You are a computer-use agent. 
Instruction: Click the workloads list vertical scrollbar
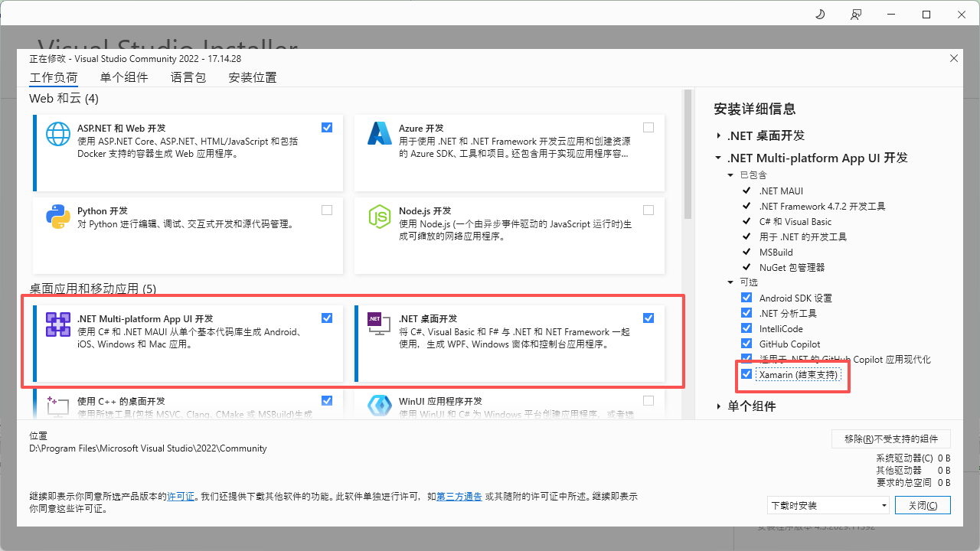[688, 153]
